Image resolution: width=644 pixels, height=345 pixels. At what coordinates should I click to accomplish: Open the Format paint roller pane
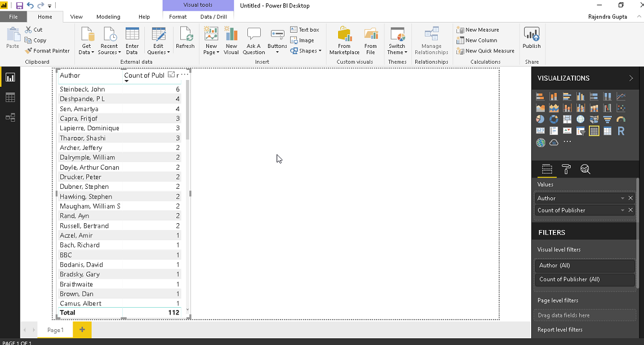(x=566, y=169)
